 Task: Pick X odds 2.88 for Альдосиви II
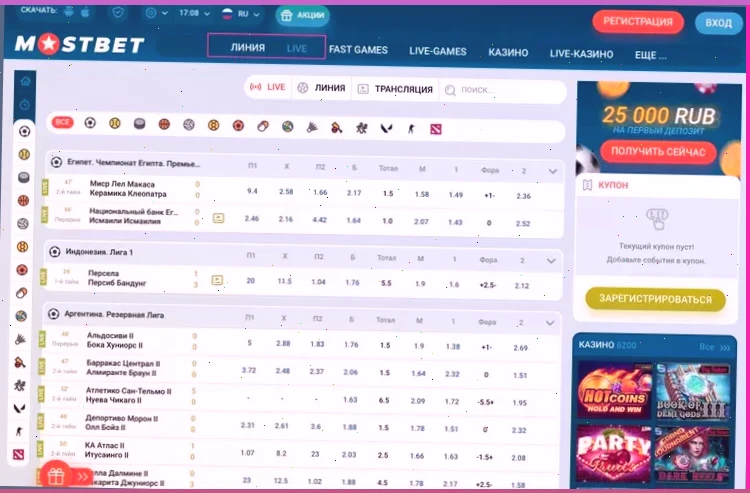pos(283,343)
